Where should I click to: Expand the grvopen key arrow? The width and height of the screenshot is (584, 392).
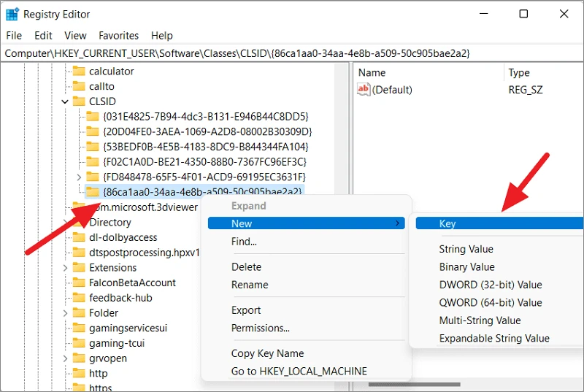(x=65, y=358)
